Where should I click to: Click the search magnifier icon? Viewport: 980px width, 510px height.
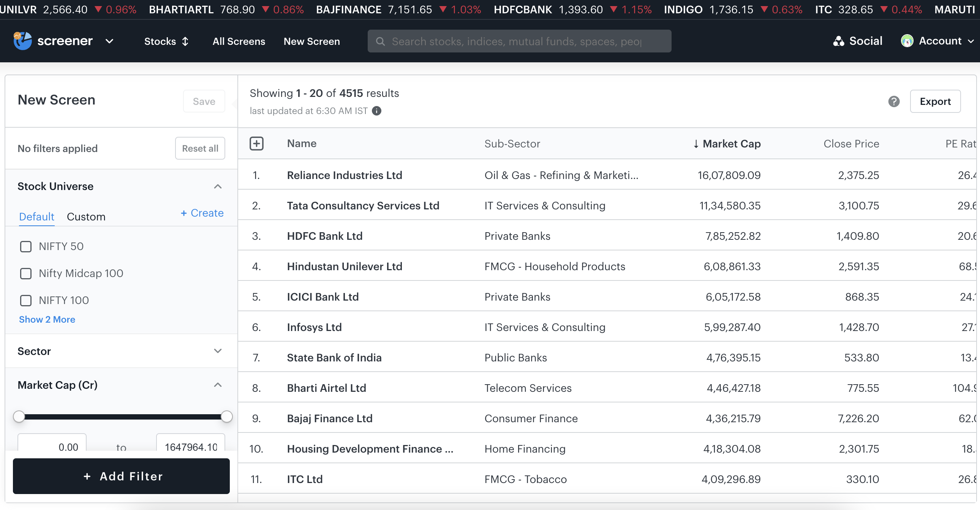click(380, 41)
